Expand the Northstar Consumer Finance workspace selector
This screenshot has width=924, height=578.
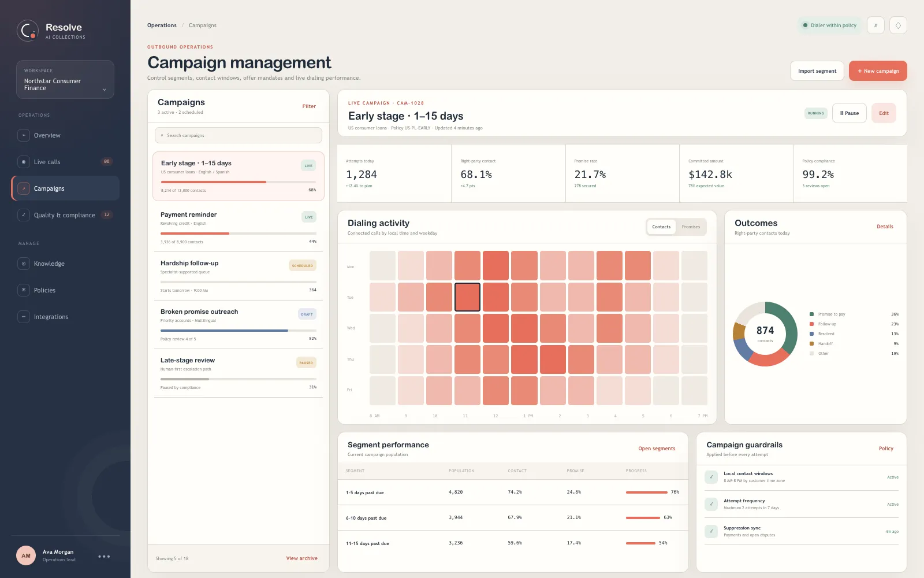65,80
